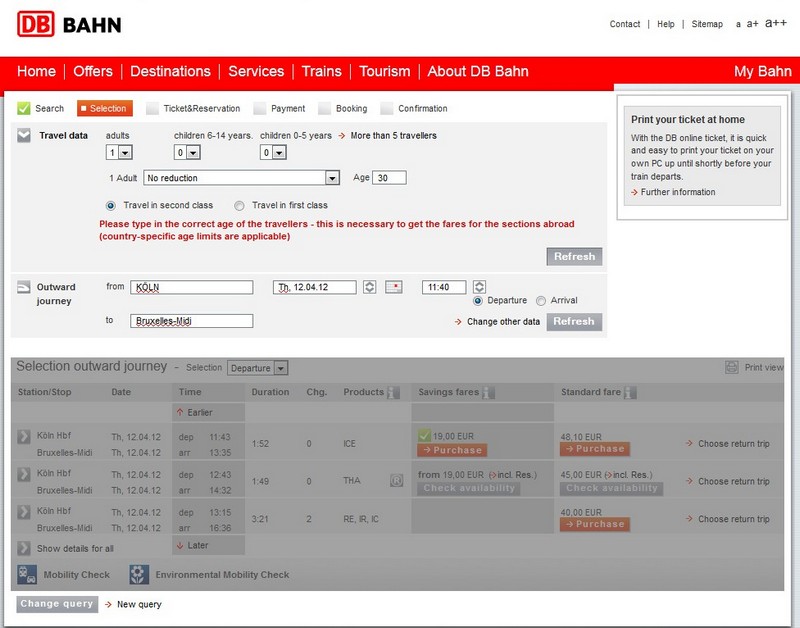
Task: Click the DB Bahn logo
Action: click(69, 24)
